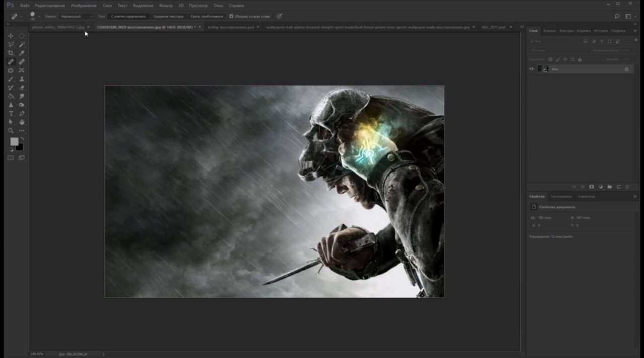The image size is (644, 358).
Task: Open the Edit Toolbar three-dots button
Action: click(22, 130)
